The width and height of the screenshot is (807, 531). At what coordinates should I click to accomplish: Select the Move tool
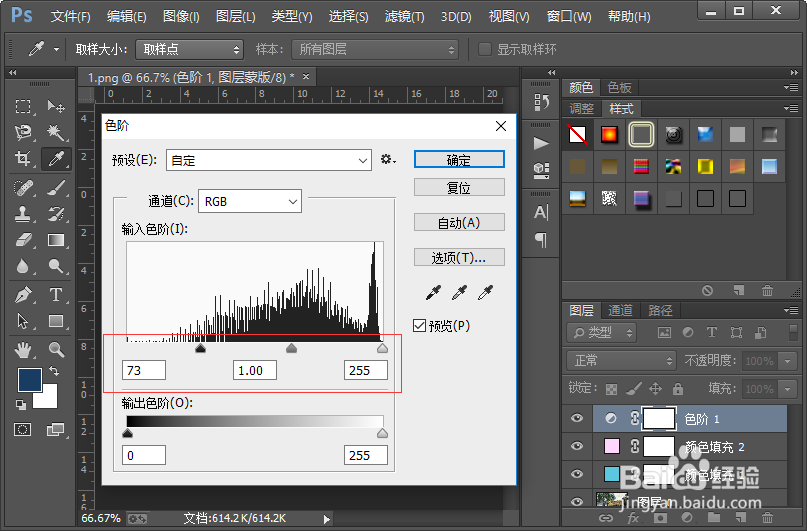coord(56,107)
